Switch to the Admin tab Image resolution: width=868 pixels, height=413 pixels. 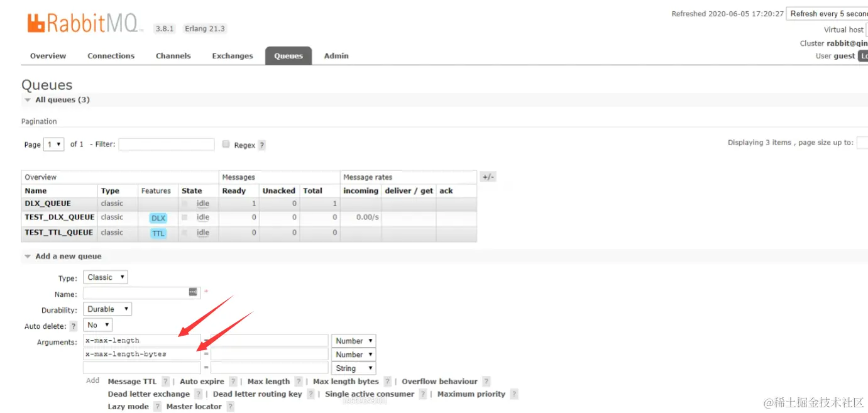point(336,56)
